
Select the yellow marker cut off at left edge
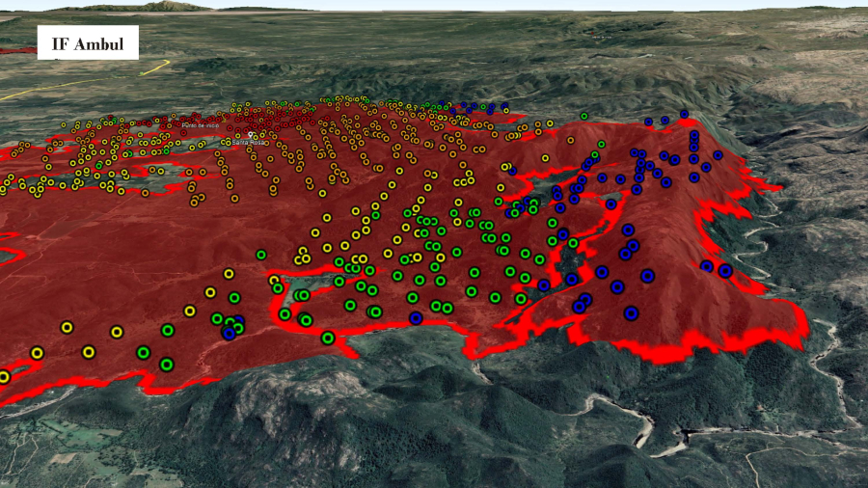coord(3,376)
